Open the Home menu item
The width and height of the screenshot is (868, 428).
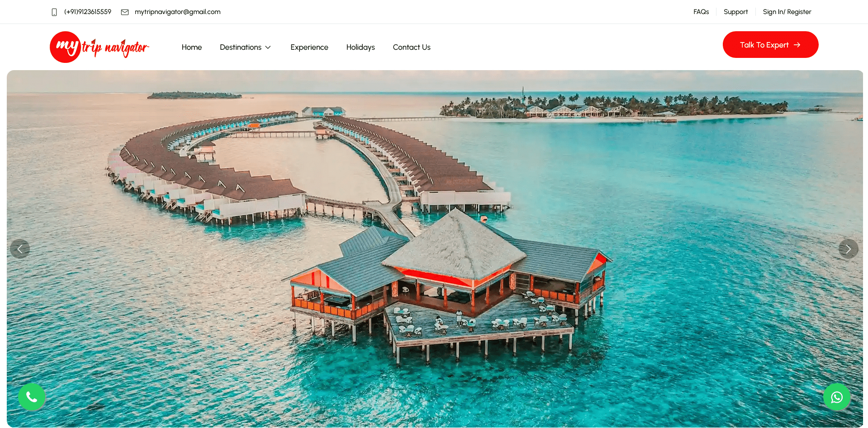click(x=192, y=47)
